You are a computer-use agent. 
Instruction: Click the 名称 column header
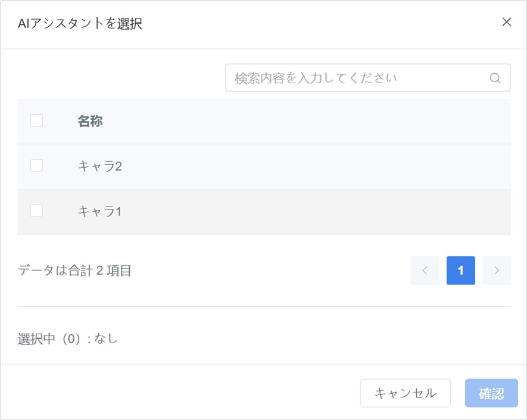90,121
